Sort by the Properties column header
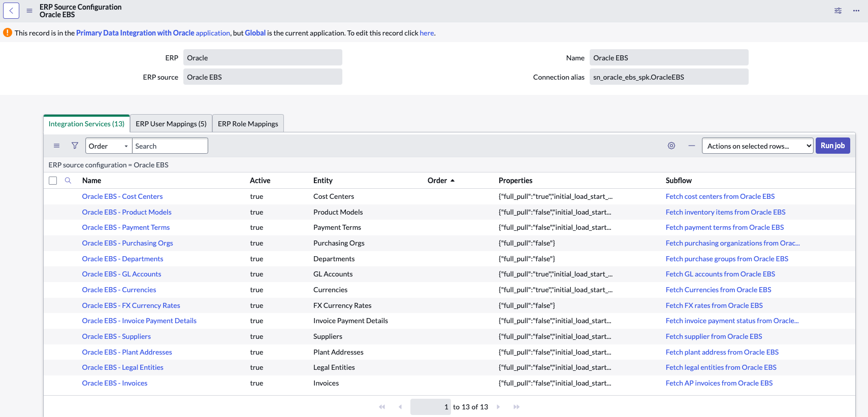Viewport: 868px width, 417px height. (x=516, y=181)
